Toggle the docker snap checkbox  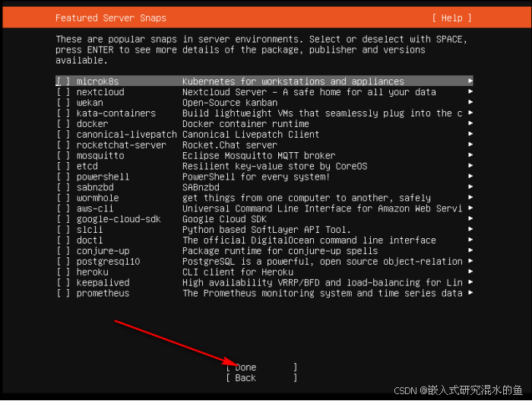coord(63,124)
